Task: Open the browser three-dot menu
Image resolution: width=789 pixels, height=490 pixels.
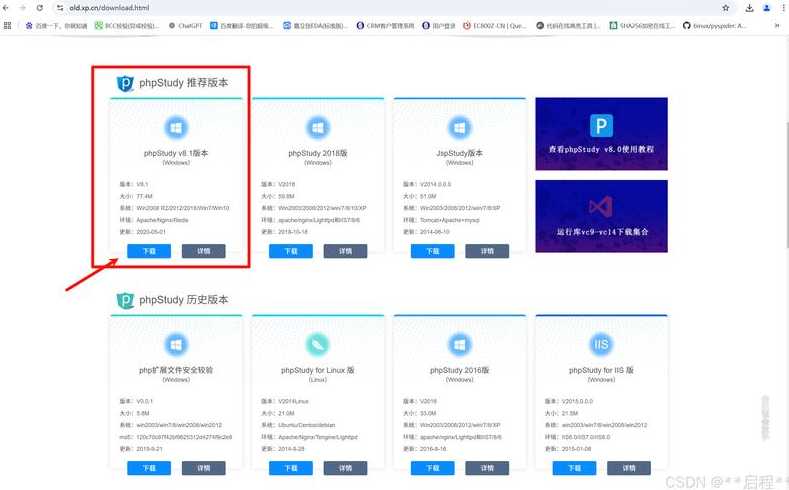Action: pos(783,8)
